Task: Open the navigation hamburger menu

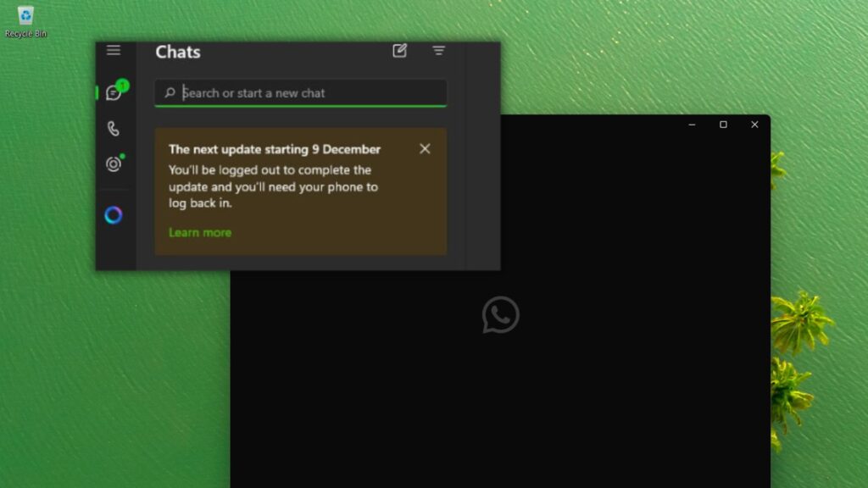Action: (114, 50)
